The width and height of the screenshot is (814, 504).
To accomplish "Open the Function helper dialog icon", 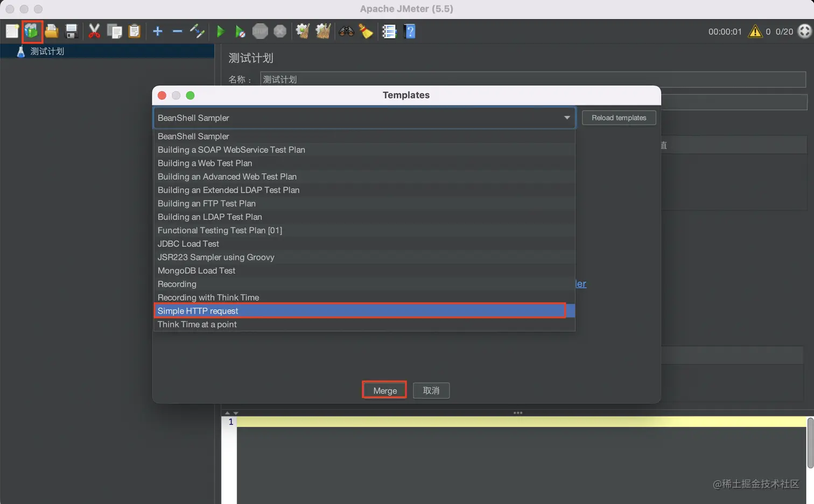I will 389,31.
